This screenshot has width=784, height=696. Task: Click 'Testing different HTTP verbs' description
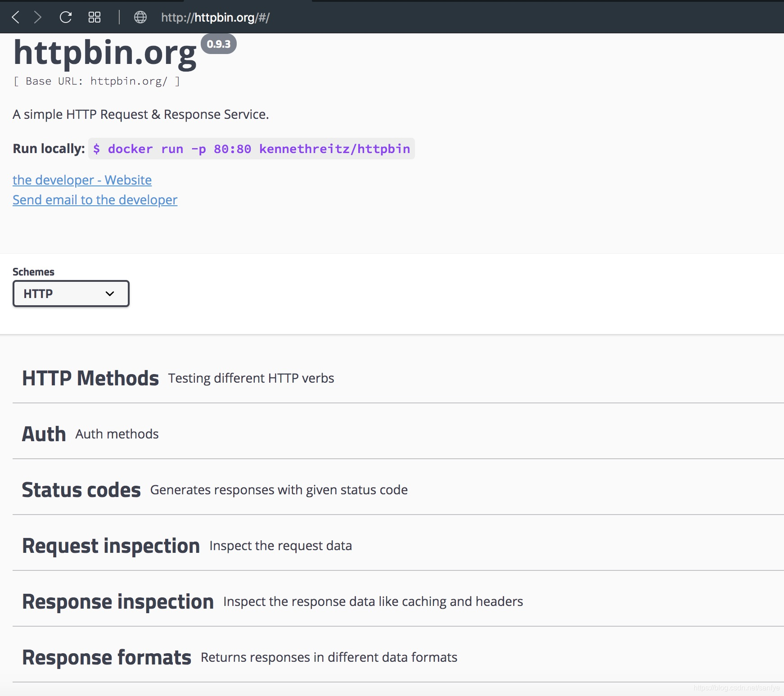tap(251, 378)
